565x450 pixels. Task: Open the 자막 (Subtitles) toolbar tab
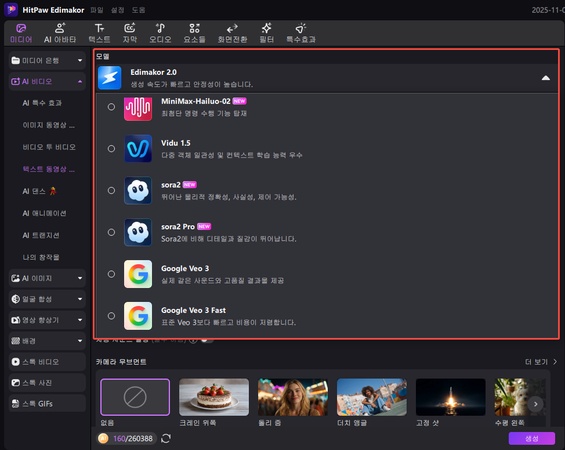[x=130, y=33]
